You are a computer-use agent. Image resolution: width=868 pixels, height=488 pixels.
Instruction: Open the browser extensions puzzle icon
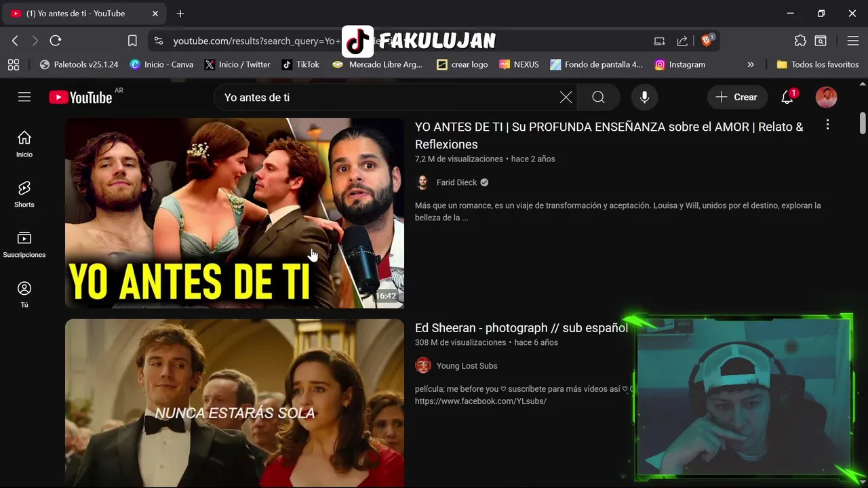(x=800, y=41)
